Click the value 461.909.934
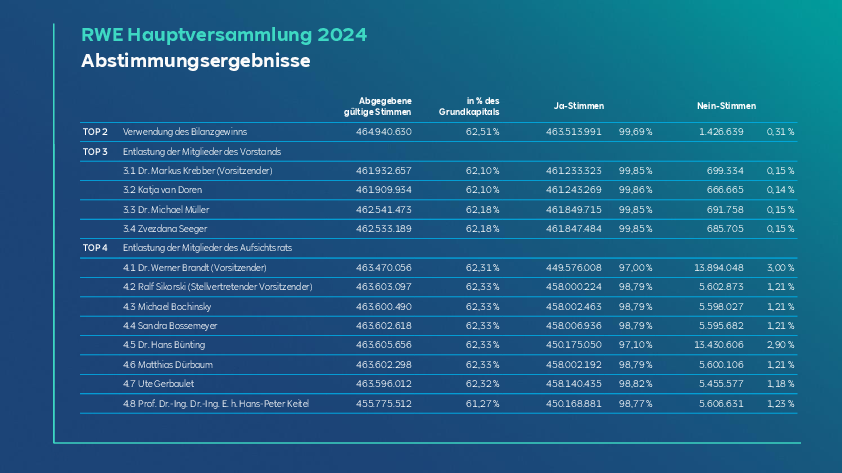Image resolution: width=842 pixels, height=473 pixels. point(383,190)
